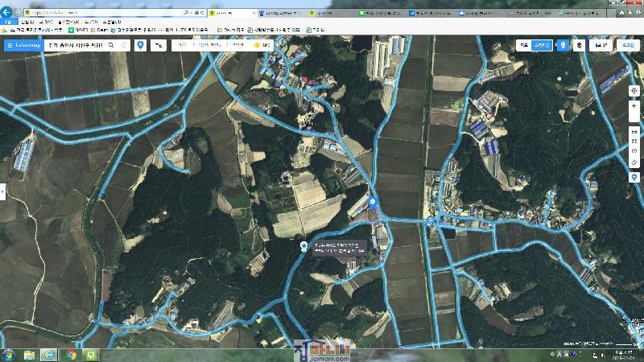Zoom in with the plus button
This screenshot has width=644, height=362.
point(634,106)
